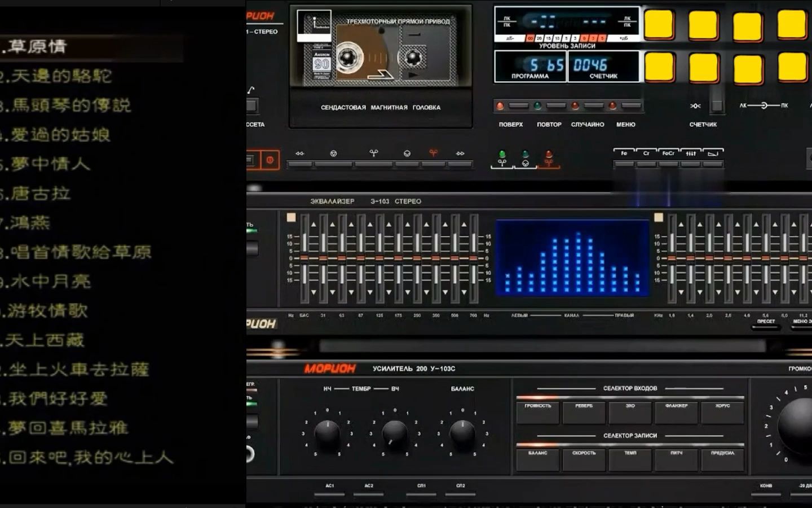This screenshot has height=508, width=812.
Task: Click the ВЧ treble tone knob
Action: pos(395,433)
